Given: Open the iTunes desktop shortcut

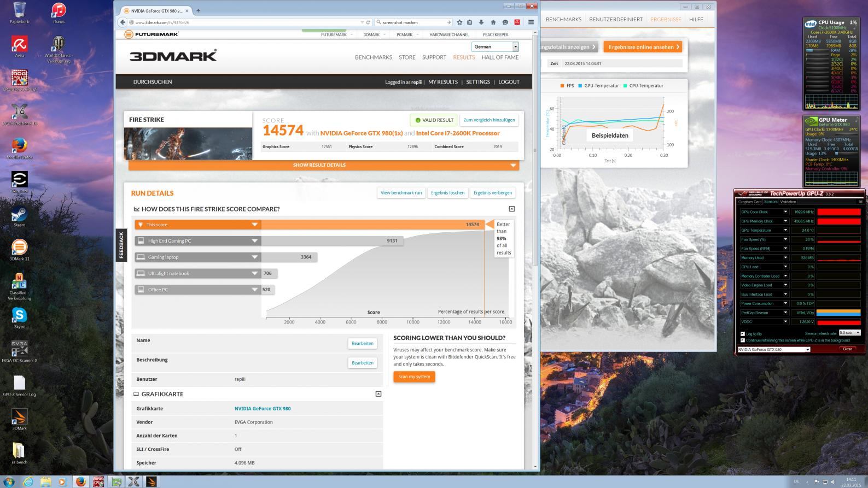Looking at the screenshot, I should pyautogui.click(x=59, y=13).
